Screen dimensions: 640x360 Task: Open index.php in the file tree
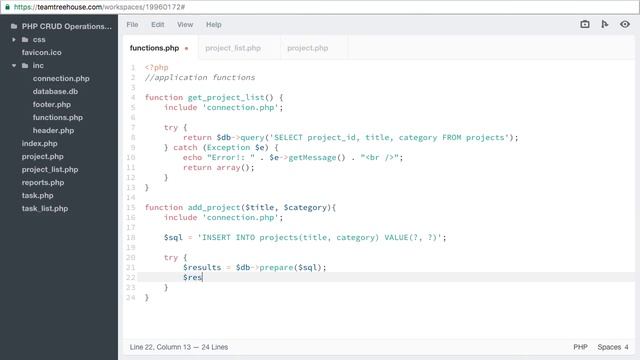click(40, 144)
